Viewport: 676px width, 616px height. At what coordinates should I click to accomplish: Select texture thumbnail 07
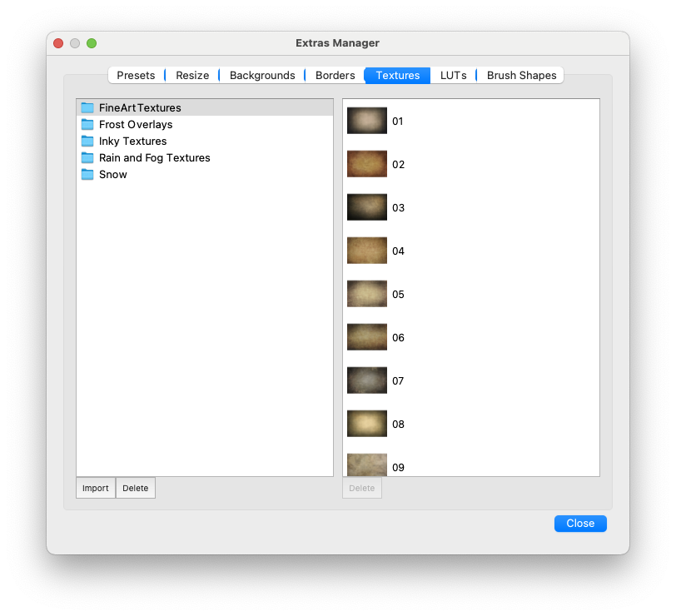(x=367, y=380)
